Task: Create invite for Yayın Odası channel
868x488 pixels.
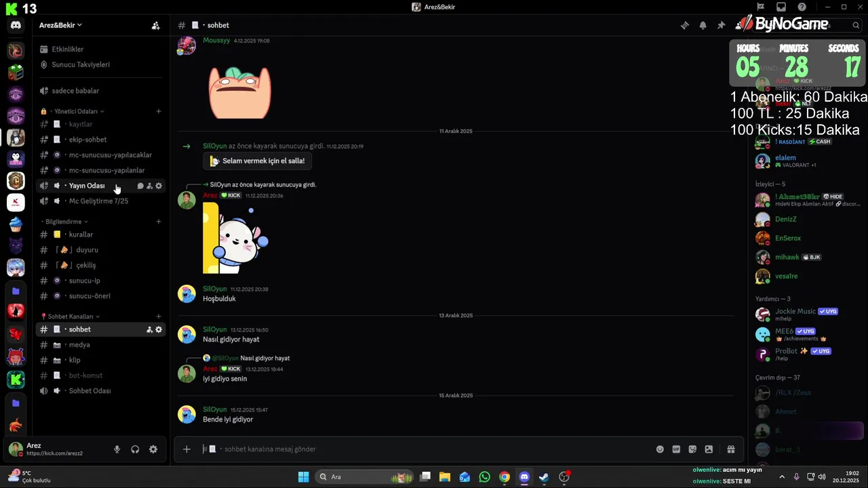Action: [150, 186]
